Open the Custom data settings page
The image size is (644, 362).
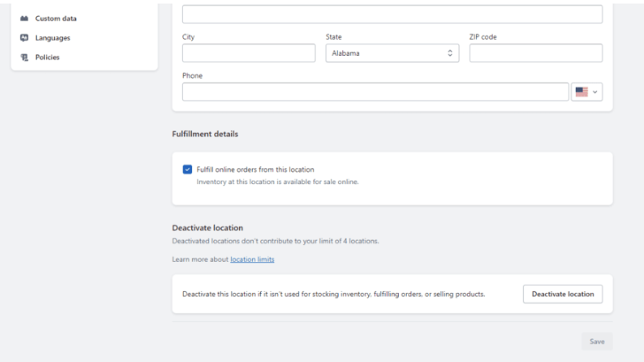[55, 19]
